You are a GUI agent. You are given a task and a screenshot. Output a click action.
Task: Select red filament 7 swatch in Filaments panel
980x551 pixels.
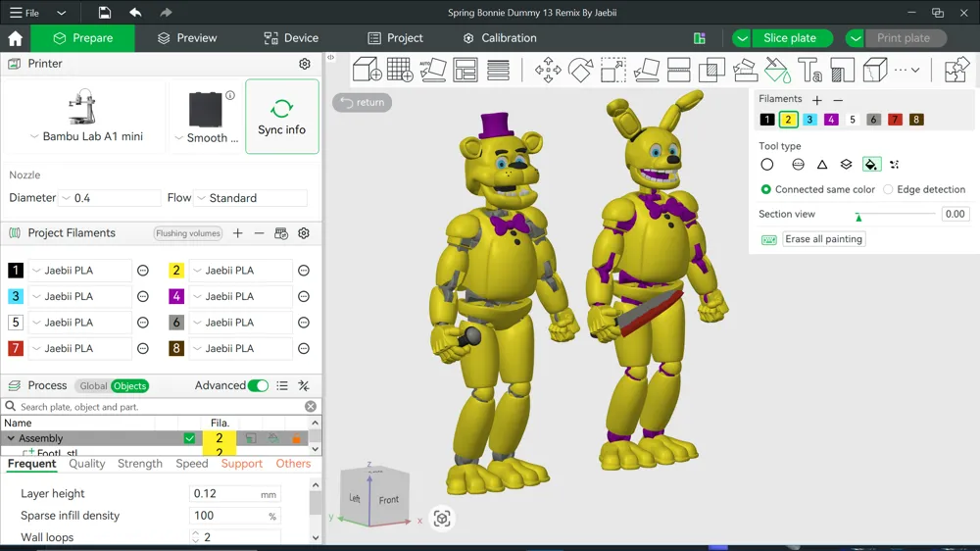(x=895, y=120)
